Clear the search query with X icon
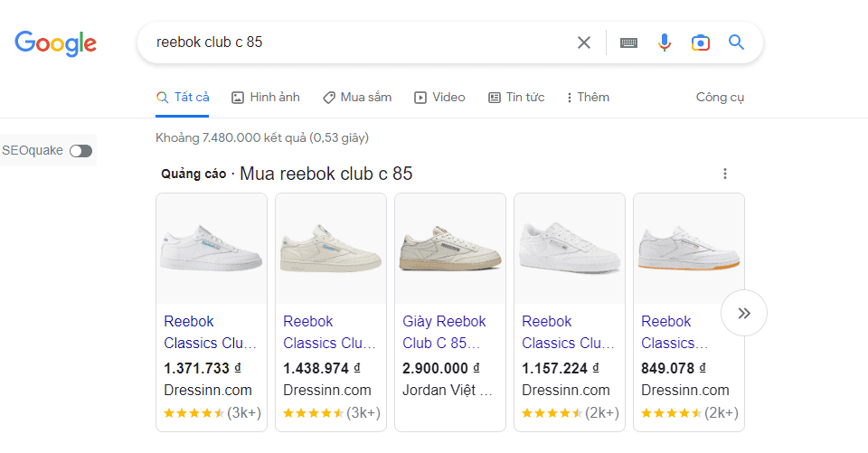Screen dimensions: 868x453 click(x=583, y=42)
